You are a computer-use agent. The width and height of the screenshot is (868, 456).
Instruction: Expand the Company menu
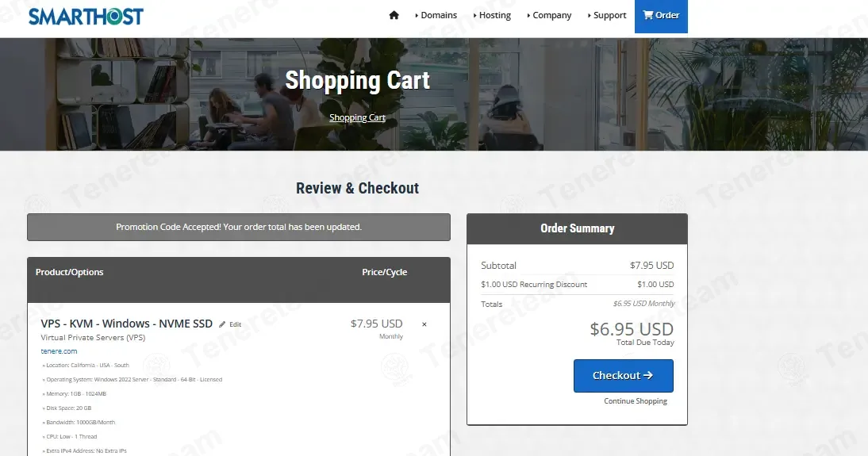pyautogui.click(x=549, y=15)
